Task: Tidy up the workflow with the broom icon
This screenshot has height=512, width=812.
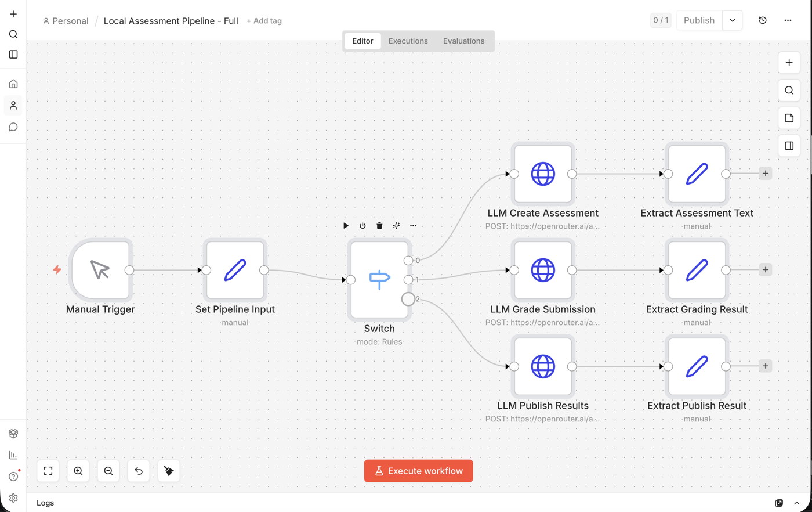Action: (169, 471)
